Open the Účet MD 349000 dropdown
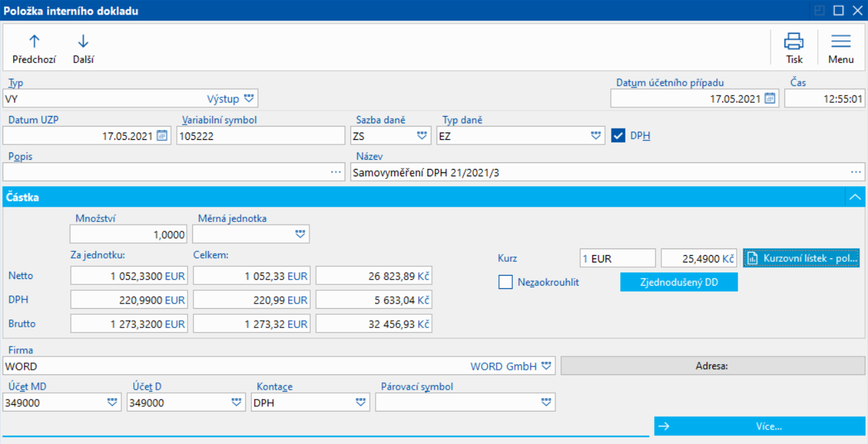 pos(112,402)
